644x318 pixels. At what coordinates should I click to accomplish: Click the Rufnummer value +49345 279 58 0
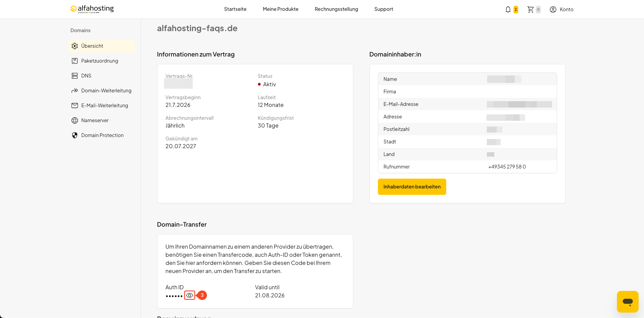(507, 167)
